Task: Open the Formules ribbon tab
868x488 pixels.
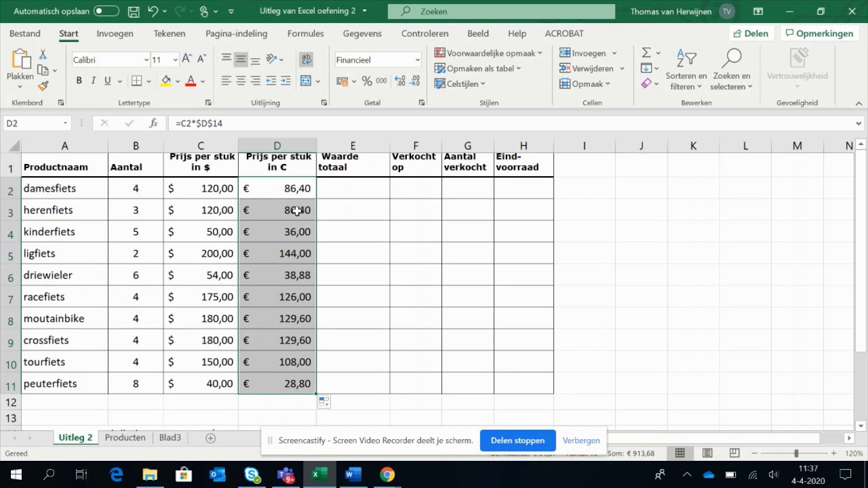Action: click(305, 33)
